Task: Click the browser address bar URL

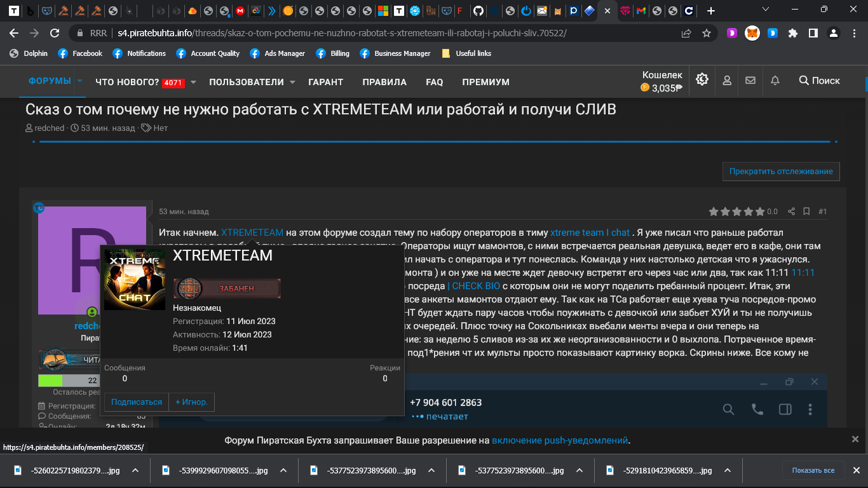Action: (342, 33)
